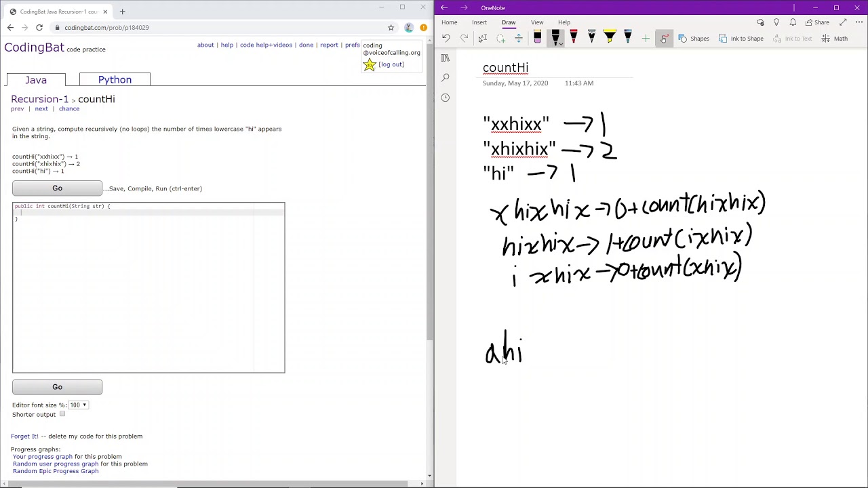Viewport: 868px width, 488px height.
Task: Open the Help tab in OneNote
Action: (x=564, y=22)
